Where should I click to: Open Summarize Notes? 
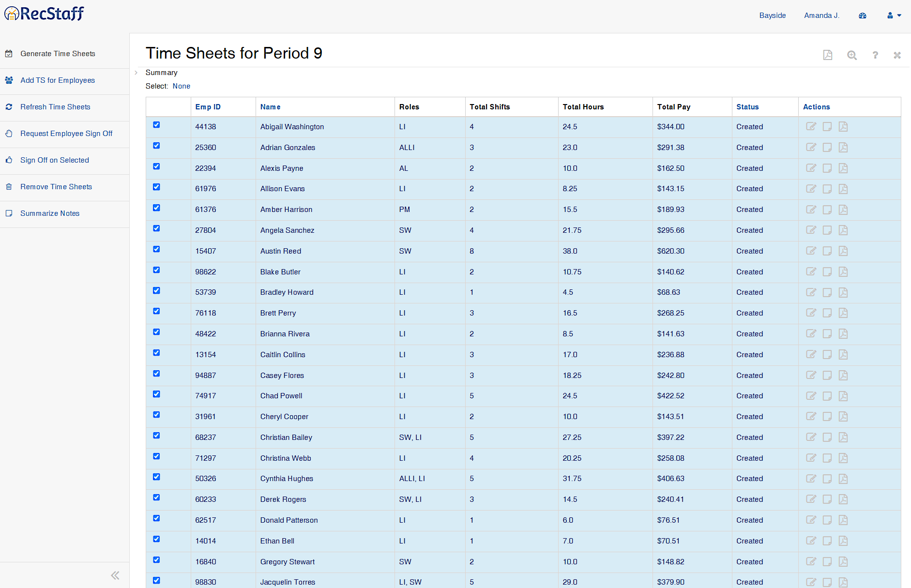point(50,213)
